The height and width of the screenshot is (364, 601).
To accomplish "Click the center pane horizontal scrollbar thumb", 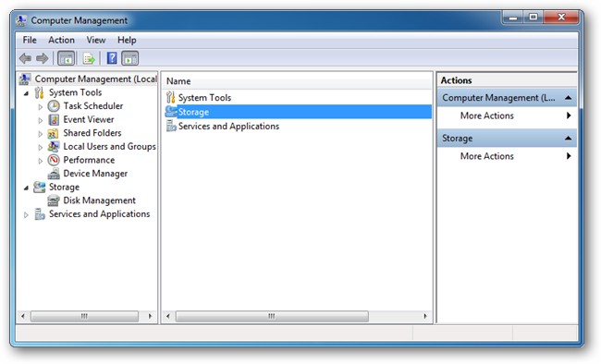I will [x=272, y=316].
